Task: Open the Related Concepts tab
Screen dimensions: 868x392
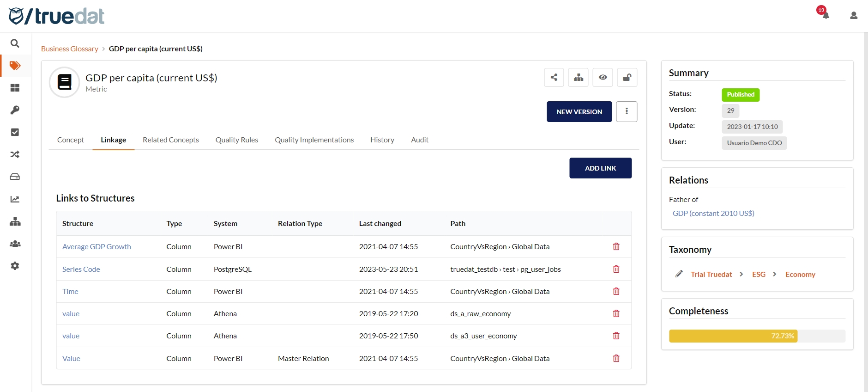Action: click(x=170, y=140)
